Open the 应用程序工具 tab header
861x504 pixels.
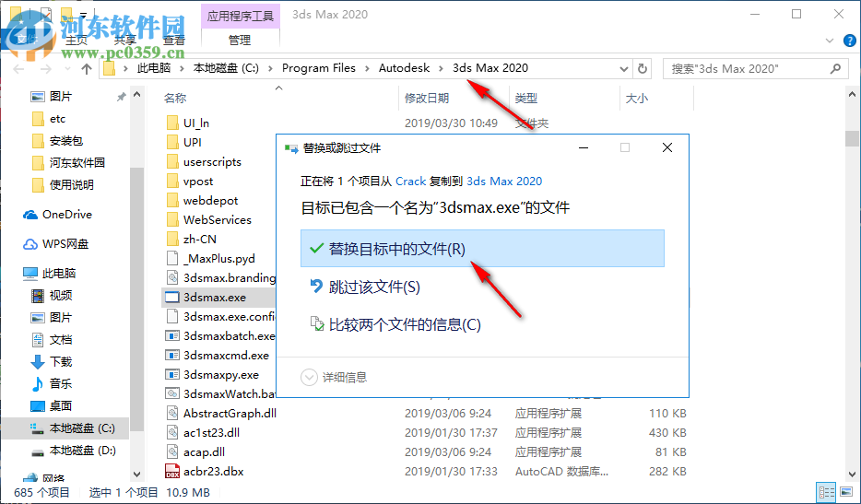[x=241, y=16]
